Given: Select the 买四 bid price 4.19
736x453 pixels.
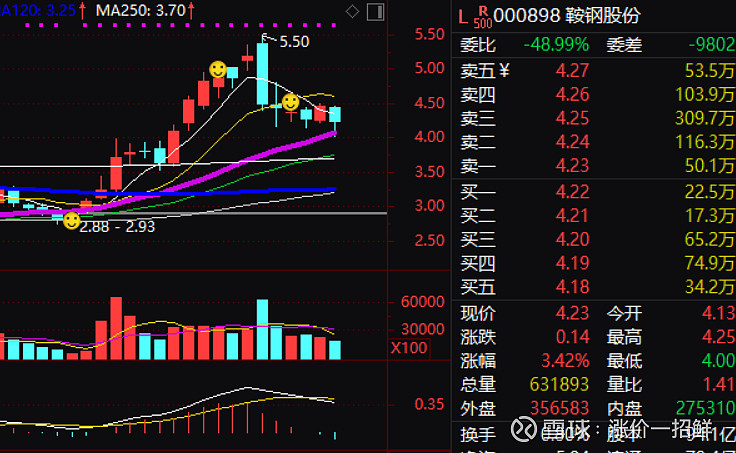Looking at the screenshot, I should pos(572,263).
